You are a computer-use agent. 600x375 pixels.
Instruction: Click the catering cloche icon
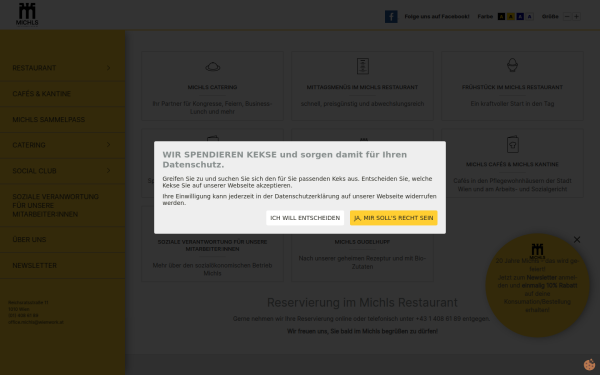(x=213, y=67)
